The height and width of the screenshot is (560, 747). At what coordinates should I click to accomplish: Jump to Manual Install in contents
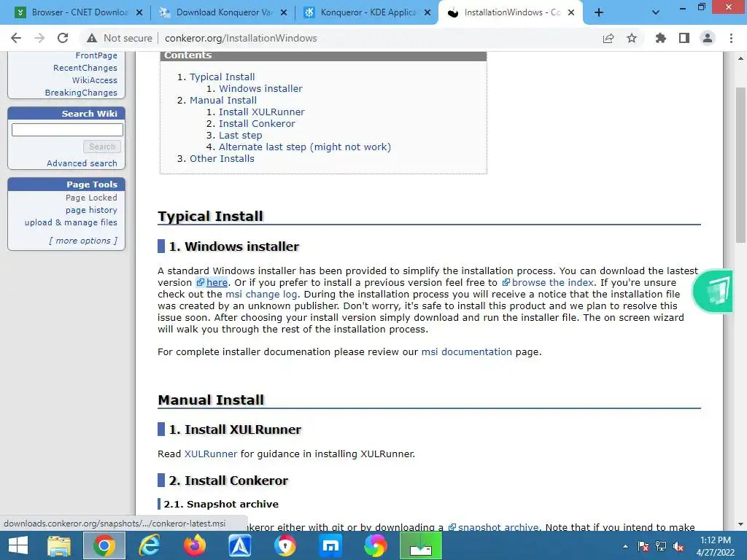pos(223,101)
